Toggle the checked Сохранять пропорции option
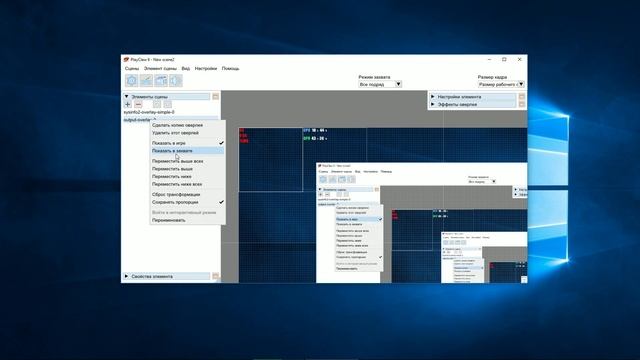The width and height of the screenshot is (640, 360). tap(187, 202)
